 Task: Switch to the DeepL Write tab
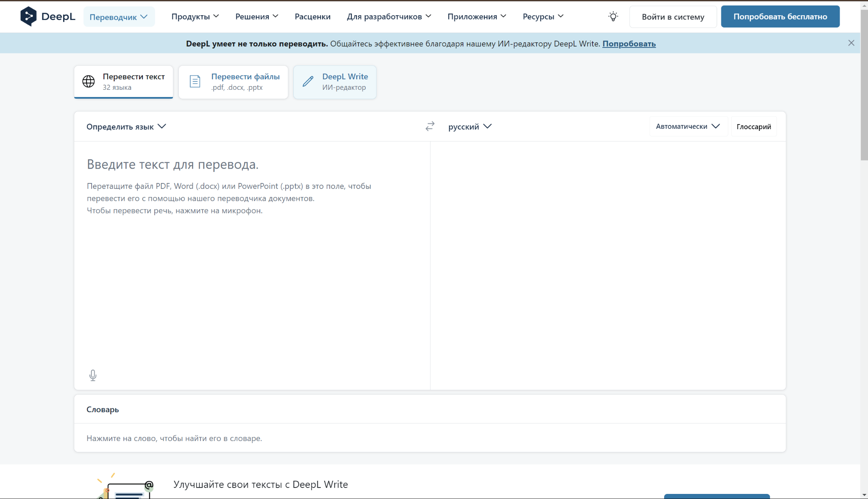pyautogui.click(x=334, y=82)
